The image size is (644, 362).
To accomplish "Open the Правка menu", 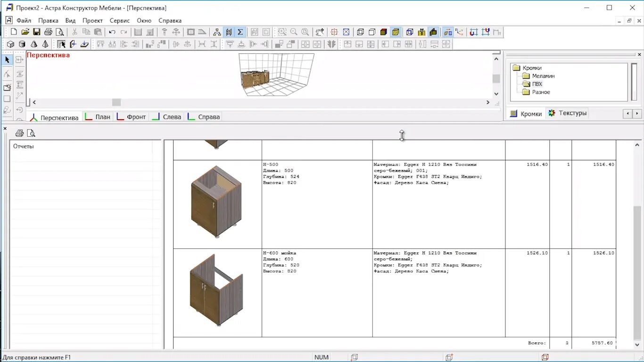I will (x=48, y=21).
